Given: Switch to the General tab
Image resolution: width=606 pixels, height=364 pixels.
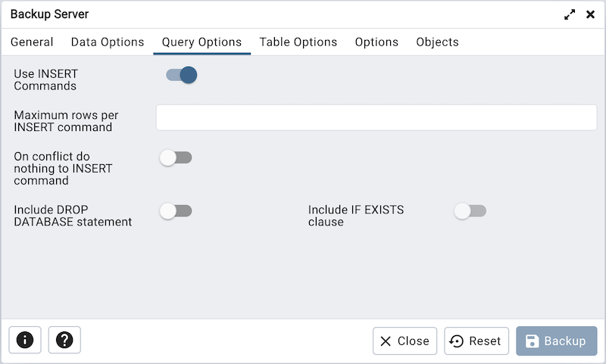Looking at the screenshot, I should click(x=32, y=42).
